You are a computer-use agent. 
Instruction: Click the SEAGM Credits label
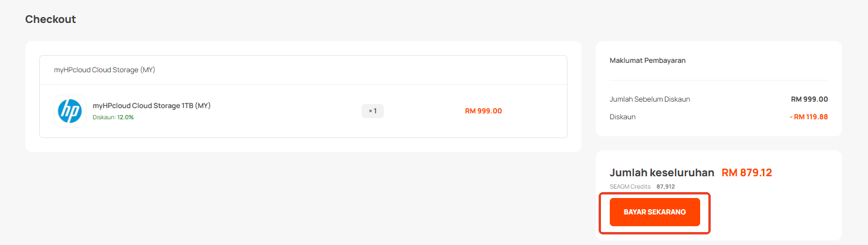click(x=630, y=187)
